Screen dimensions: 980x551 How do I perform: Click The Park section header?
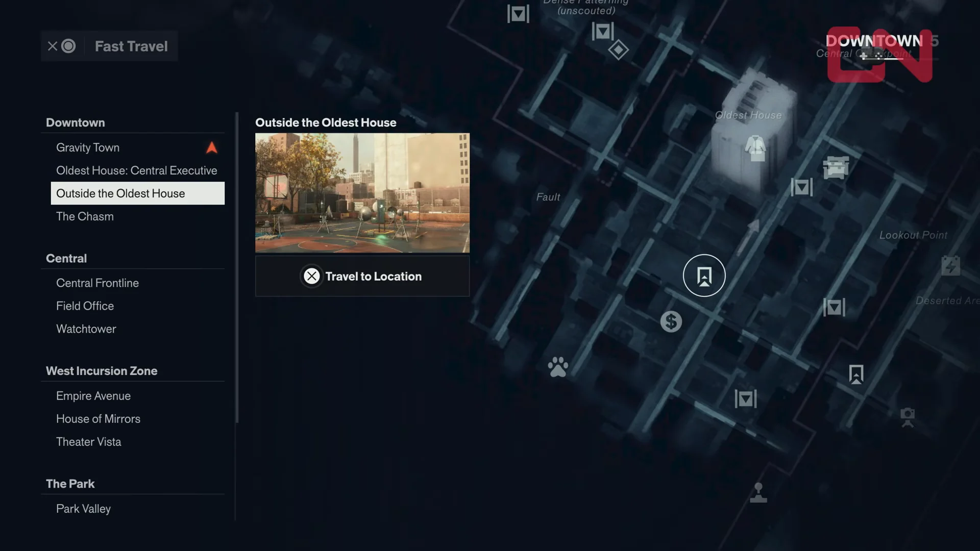pyautogui.click(x=70, y=484)
